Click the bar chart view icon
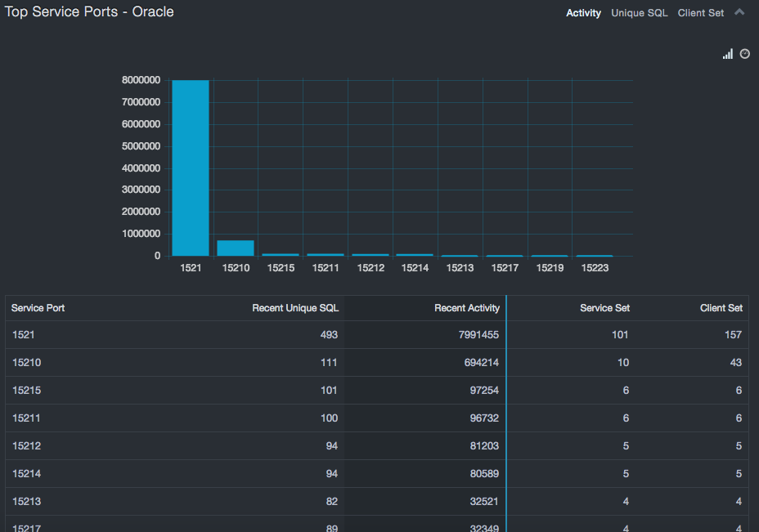759x532 pixels. 727,54
